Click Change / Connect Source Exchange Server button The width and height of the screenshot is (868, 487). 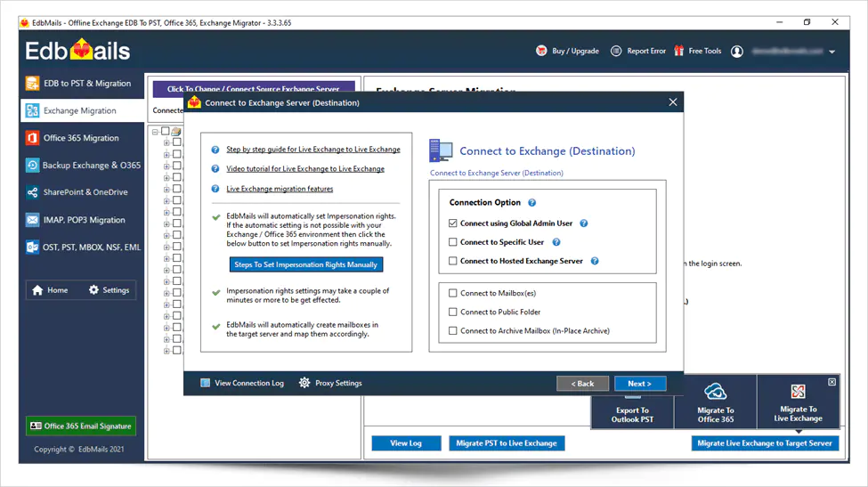point(254,88)
